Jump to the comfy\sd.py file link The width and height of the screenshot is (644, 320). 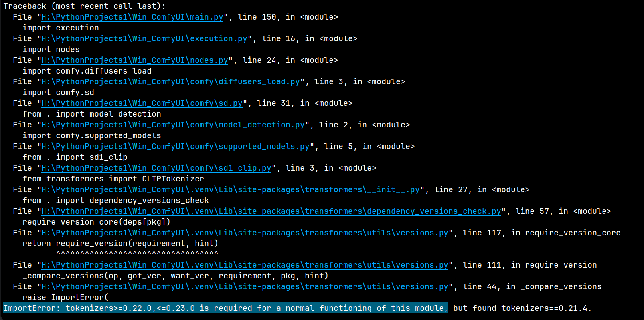tap(142, 103)
